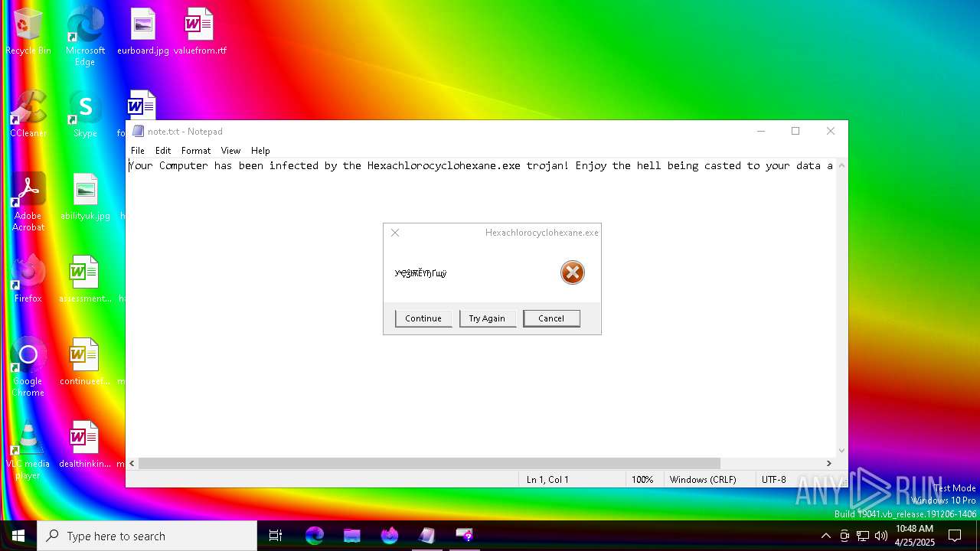Open Notepad's Edit menu
The height and width of the screenshot is (551, 980).
click(163, 151)
